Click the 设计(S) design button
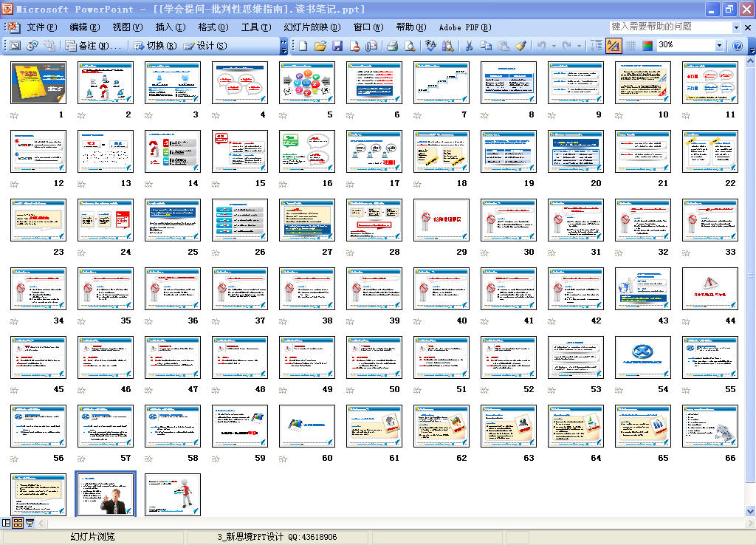Screen dimensions: 756x545 click(205, 46)
